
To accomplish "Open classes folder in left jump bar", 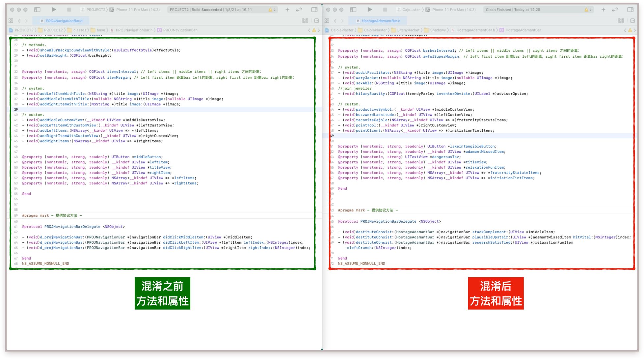I will pyautogui.click(x=79, y=30).
